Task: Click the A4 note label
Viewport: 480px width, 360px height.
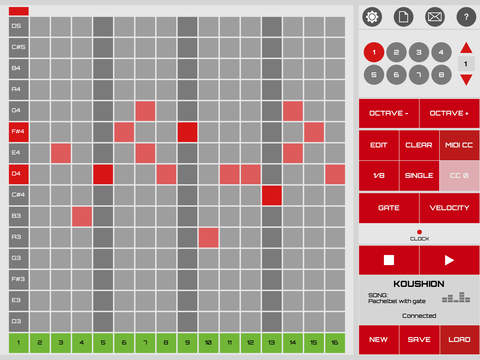Action: click(18, 89)
